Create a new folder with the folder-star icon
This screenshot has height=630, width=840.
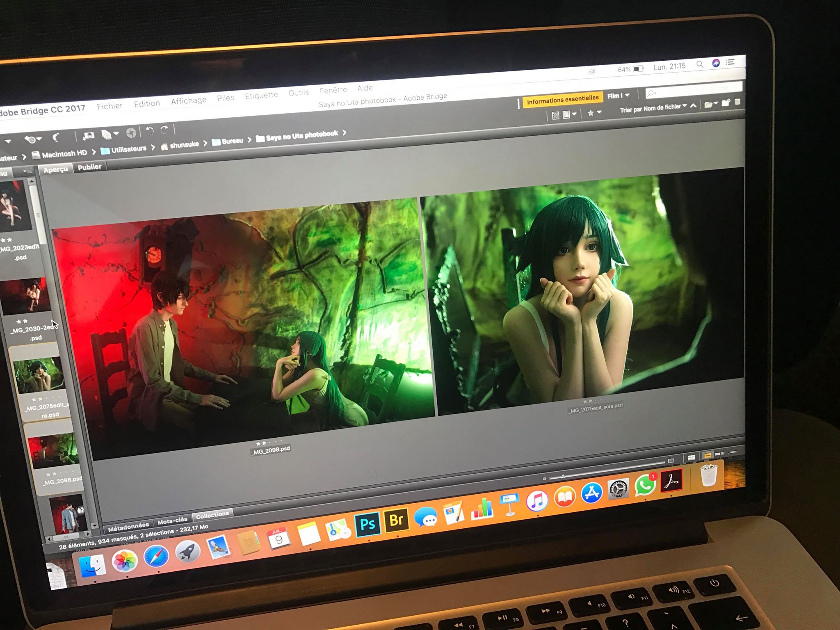click(726, 103)
